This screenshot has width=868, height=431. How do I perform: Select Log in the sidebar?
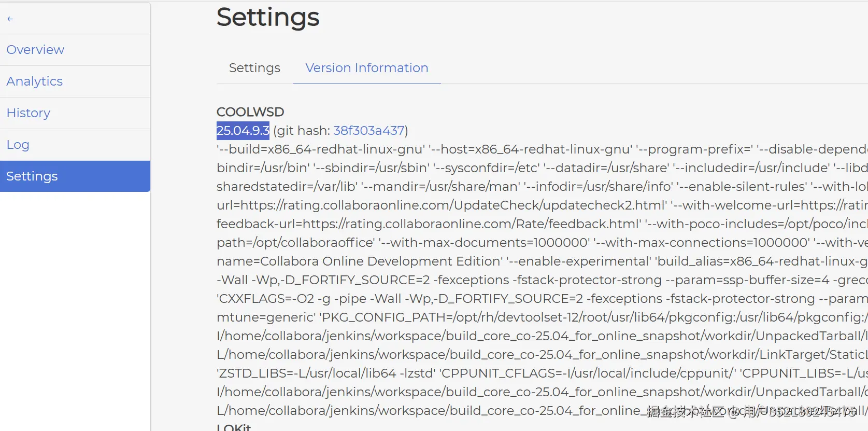(x=18, y=145)
